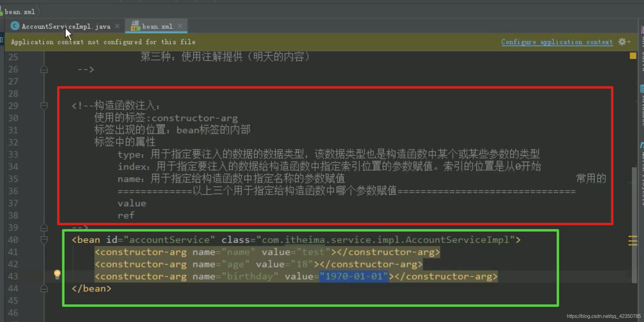644x322 pixels.
Task: Toggle the fold end marker at line 39
Action: [44, 228]
